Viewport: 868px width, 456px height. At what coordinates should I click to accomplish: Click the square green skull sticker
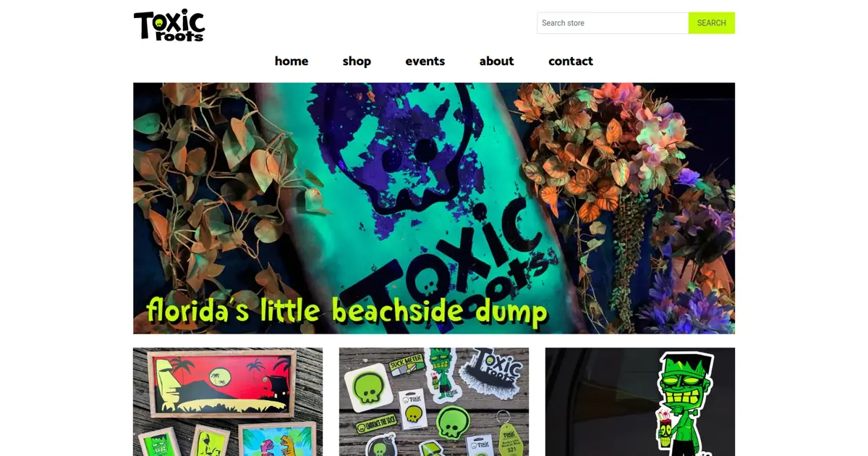click(x=370, y=388)
